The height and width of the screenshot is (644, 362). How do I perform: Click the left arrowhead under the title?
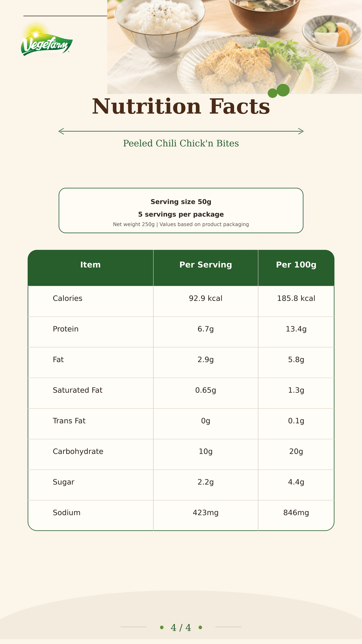61,131
